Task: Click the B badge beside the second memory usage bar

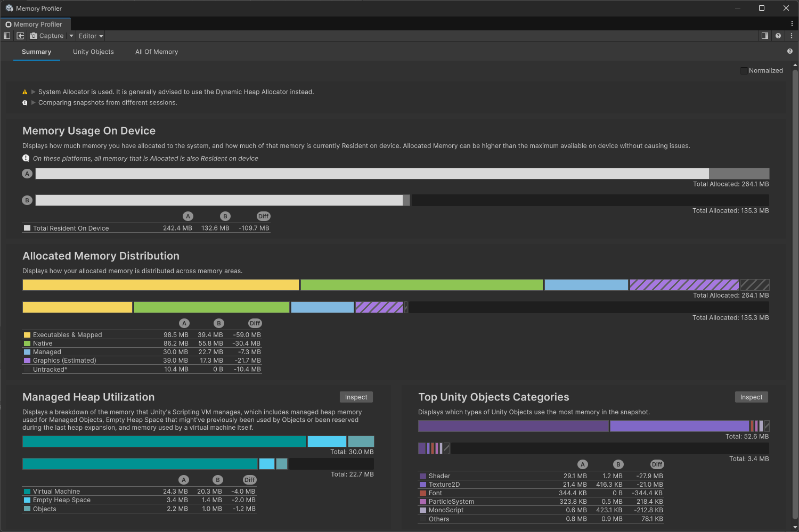Action: [x=27, y=200]
